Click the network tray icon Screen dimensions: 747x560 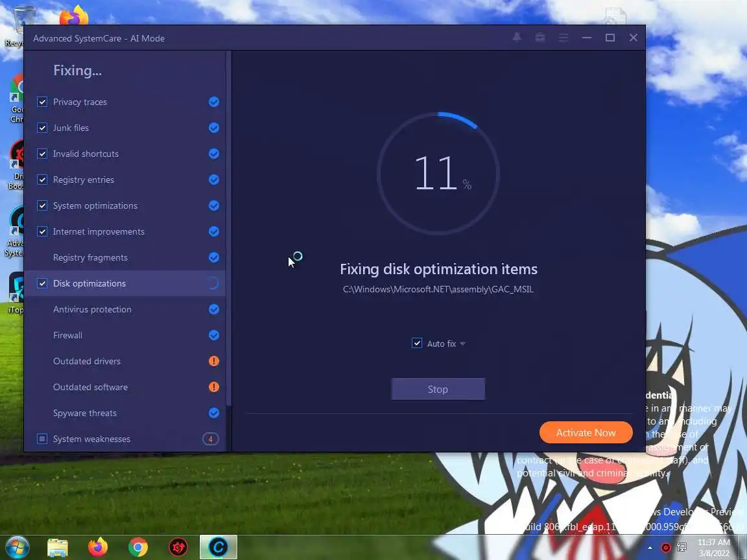point(682,547)
